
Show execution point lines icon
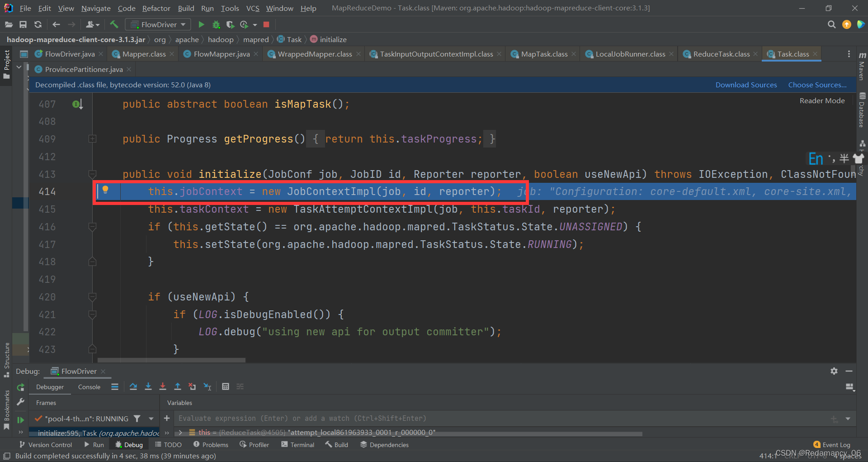[115, 386]
